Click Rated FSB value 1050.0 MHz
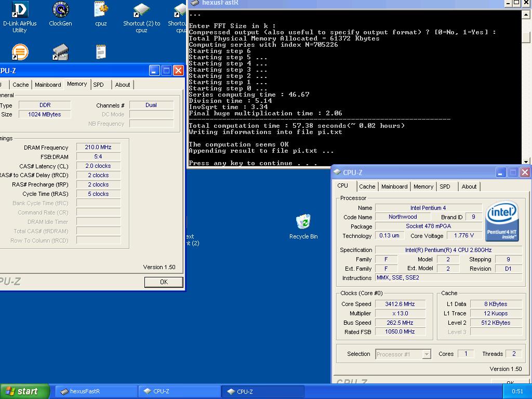Image resolution: width=532 pixels, height=399 pixels. 400,332
